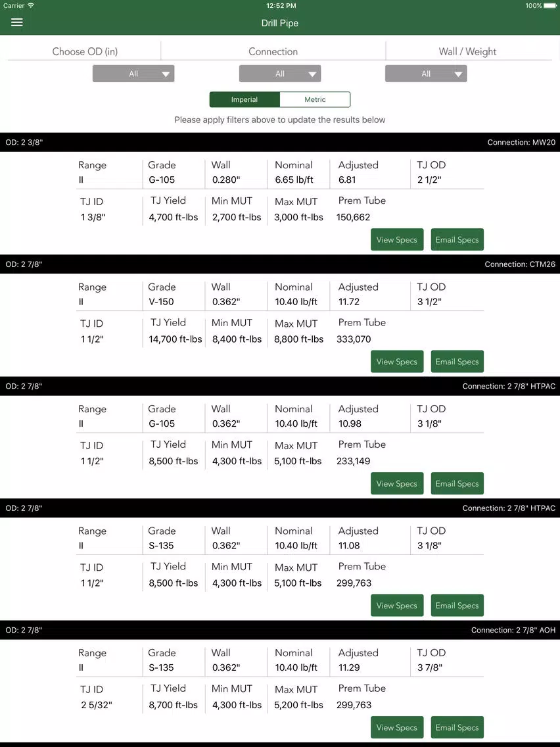View Specs for 2 7/8" AOH pipe
560x747 pixels.
pyautogui.click(x=397, y=727)
